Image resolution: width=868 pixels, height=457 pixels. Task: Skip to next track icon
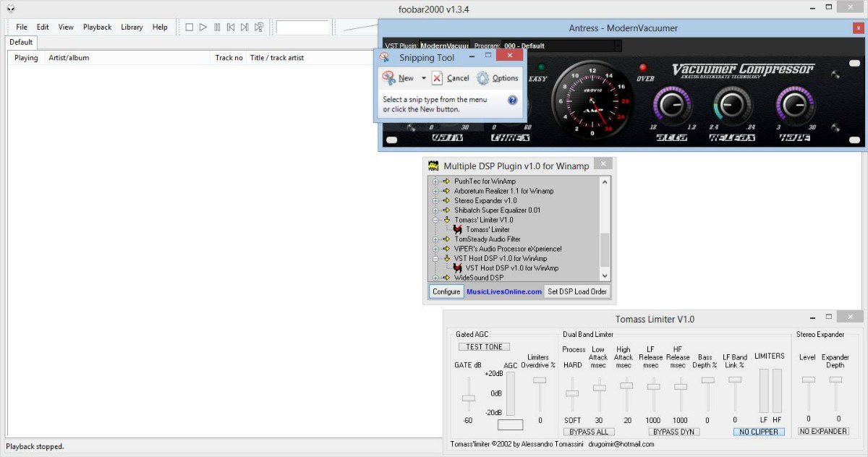(244, 27)
